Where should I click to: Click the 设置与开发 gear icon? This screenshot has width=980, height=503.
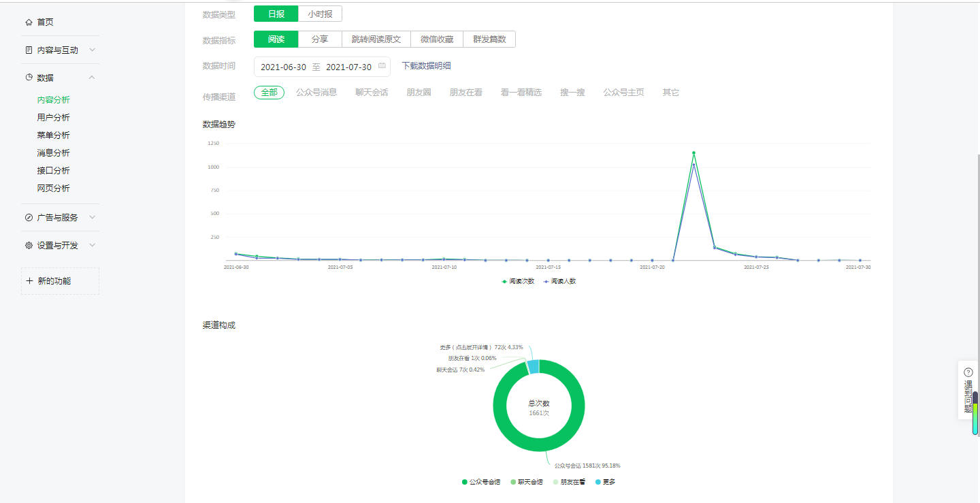tap(29, 246)
